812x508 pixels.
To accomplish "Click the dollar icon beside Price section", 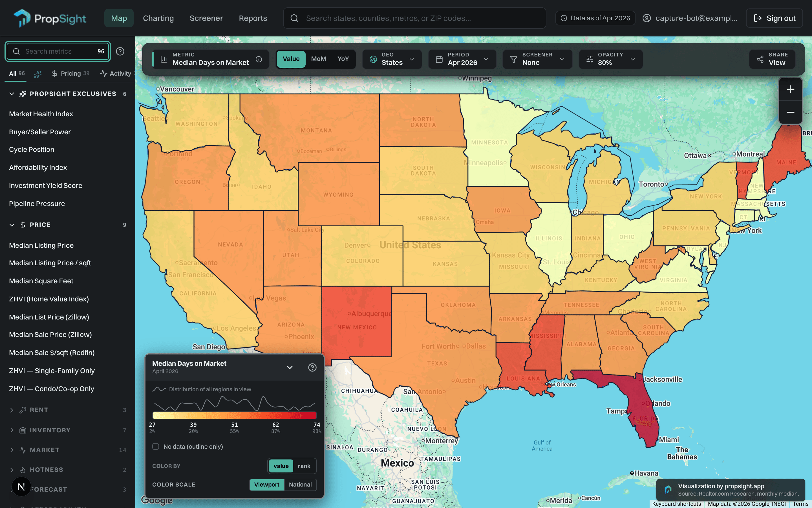I will (x=23, y=225).
